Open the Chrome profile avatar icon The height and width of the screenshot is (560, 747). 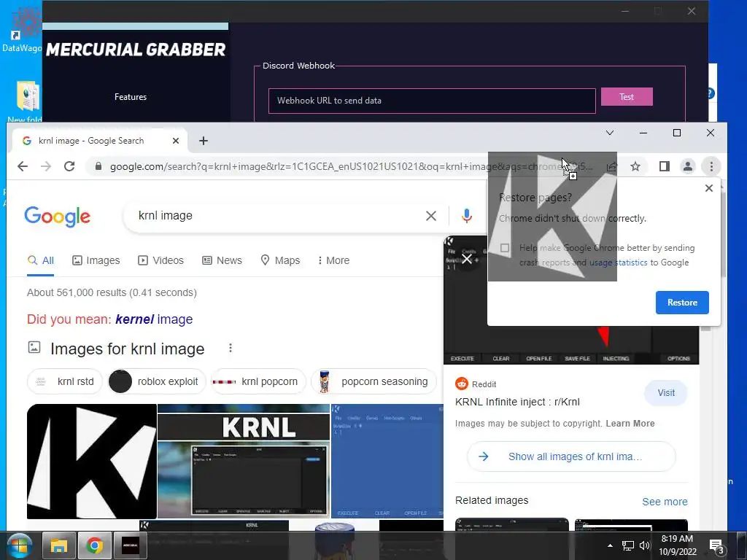[x=687, y=166]
